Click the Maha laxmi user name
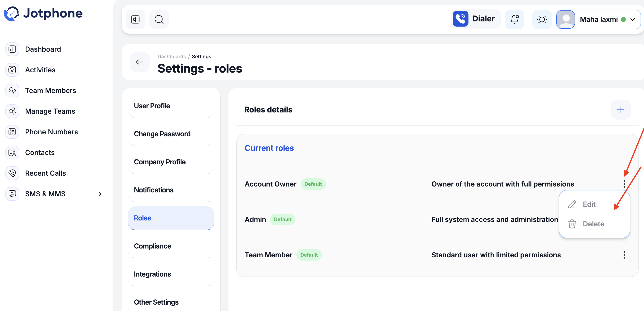This screenshot has height=311, width=644. 598,19
